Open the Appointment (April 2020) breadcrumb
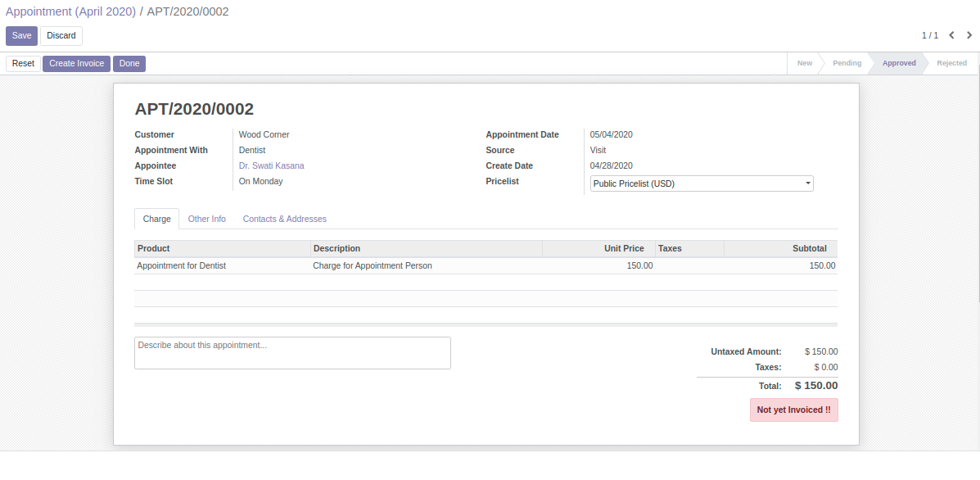Screen dimensions: 980x480 click(70, 11)
